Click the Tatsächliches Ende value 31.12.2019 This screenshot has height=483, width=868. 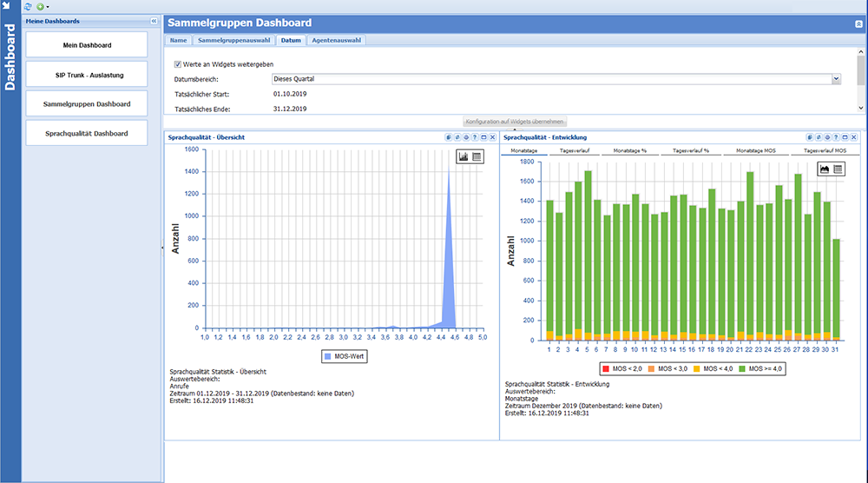(x=290, y=109)
